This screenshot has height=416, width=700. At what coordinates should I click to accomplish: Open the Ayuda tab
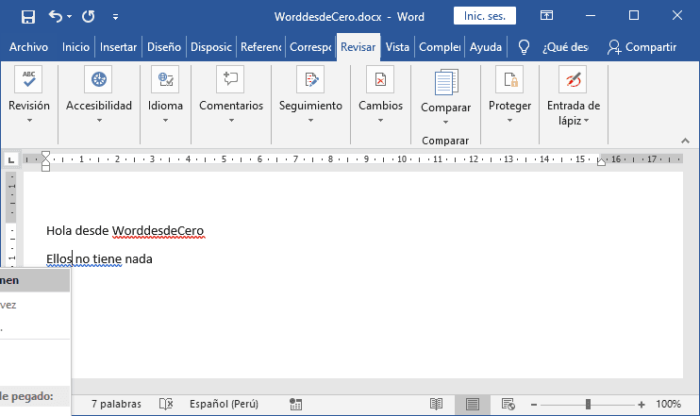tap(486, 47)
